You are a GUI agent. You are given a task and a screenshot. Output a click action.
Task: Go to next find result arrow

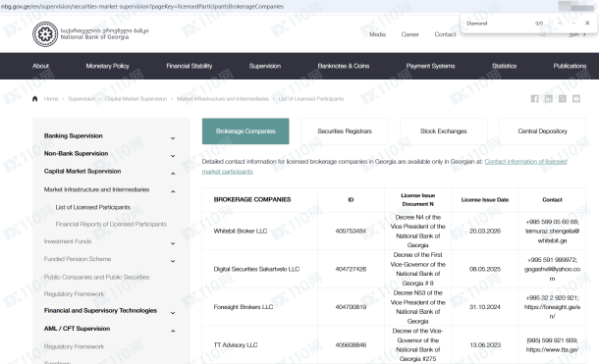573,24
